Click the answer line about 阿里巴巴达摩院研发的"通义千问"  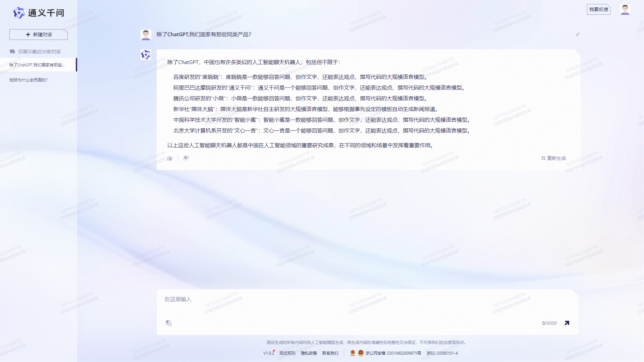click(320, 88)
